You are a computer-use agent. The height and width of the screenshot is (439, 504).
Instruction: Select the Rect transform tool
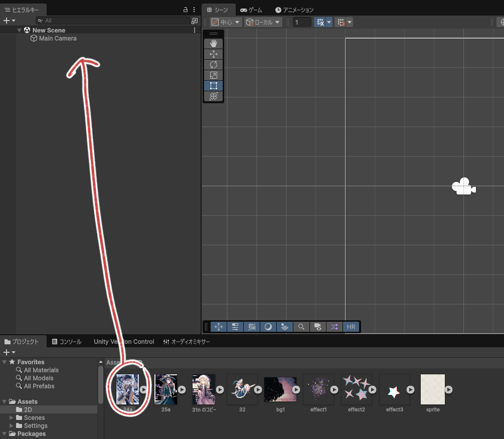pos(213,86)
